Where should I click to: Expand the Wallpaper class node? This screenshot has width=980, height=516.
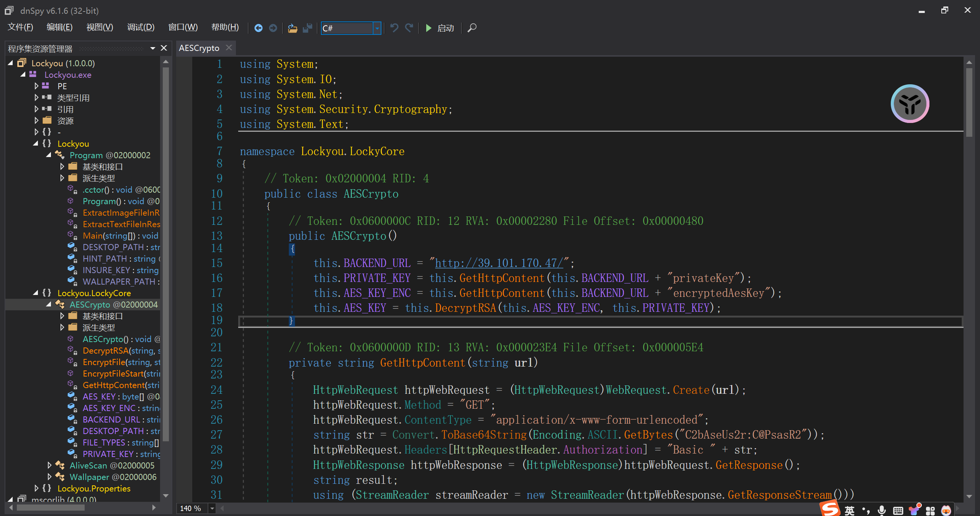49,477
